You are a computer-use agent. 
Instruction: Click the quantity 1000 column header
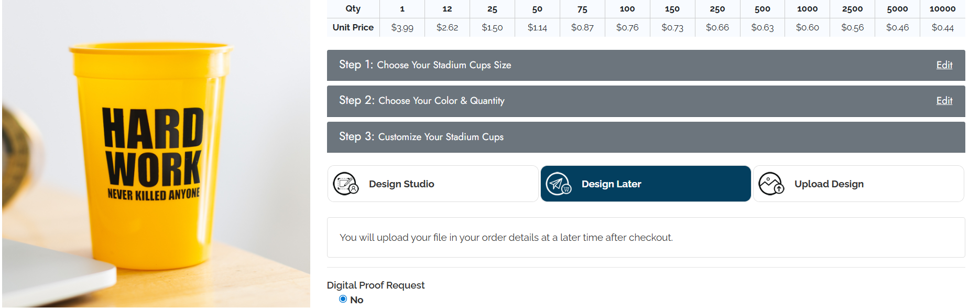(807, 8)
